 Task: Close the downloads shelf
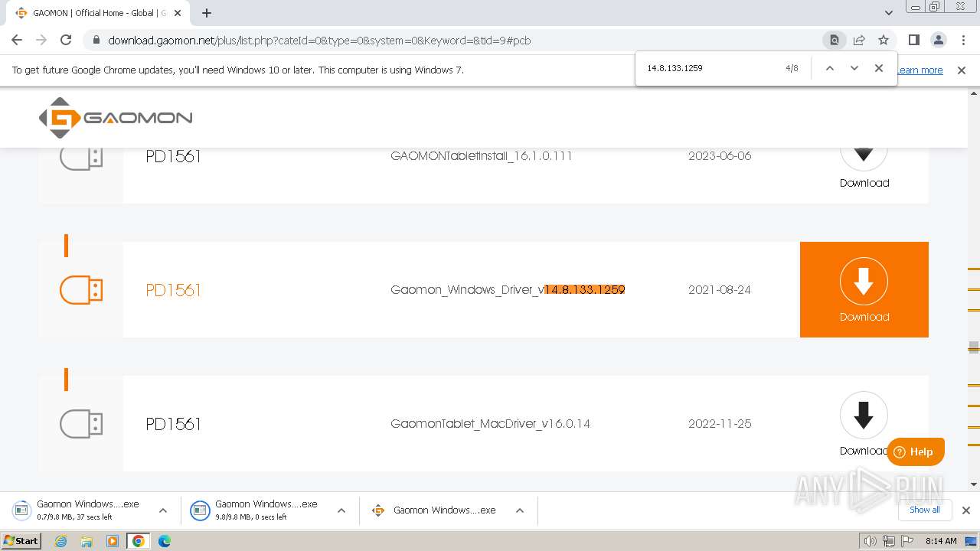[x=965, y=510]
